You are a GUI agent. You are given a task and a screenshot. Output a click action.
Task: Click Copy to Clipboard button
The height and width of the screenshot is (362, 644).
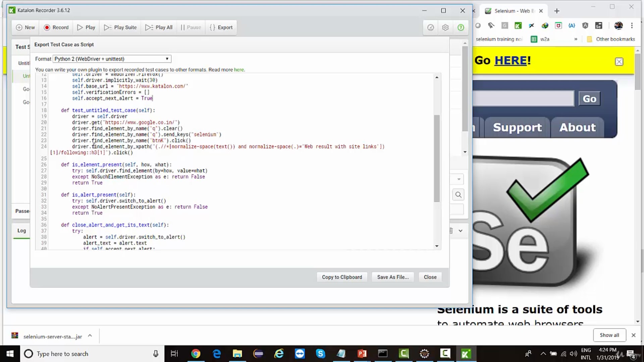(x=342, y=277)
